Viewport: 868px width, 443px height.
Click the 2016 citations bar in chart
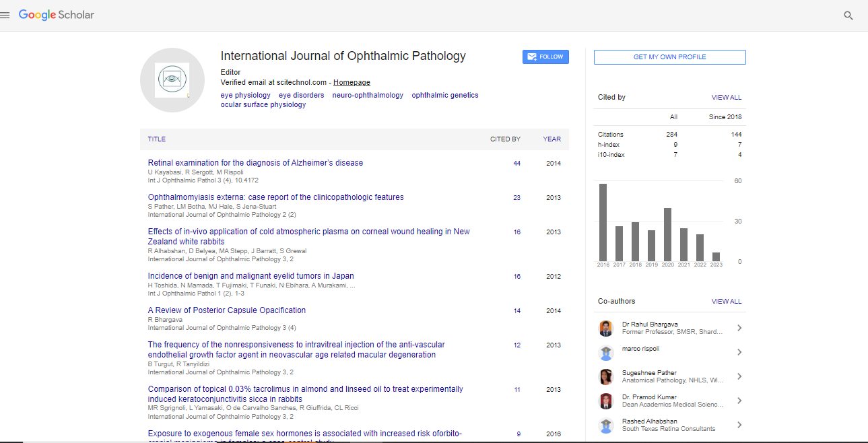[603, 222]
